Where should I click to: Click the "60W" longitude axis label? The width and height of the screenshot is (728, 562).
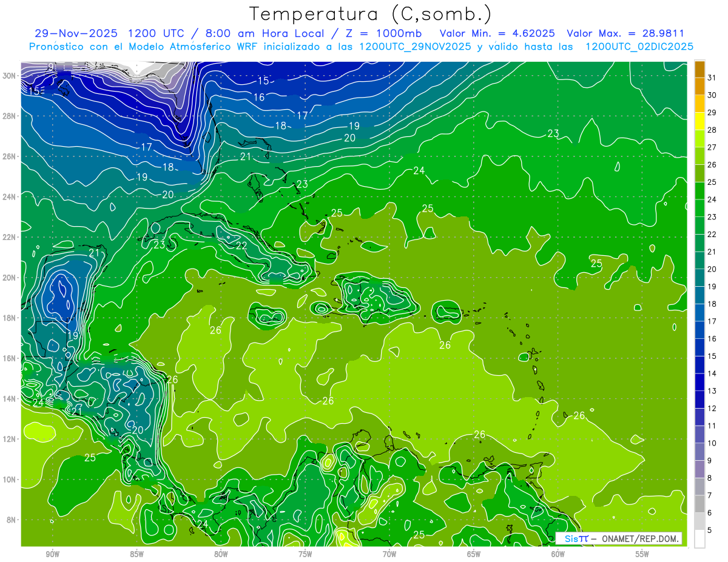(558, 554)
